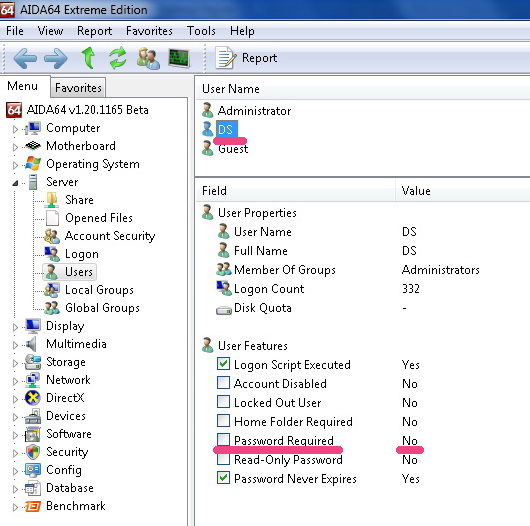Toggle the Password Never Expires checkbox

[x=223, y=478]
